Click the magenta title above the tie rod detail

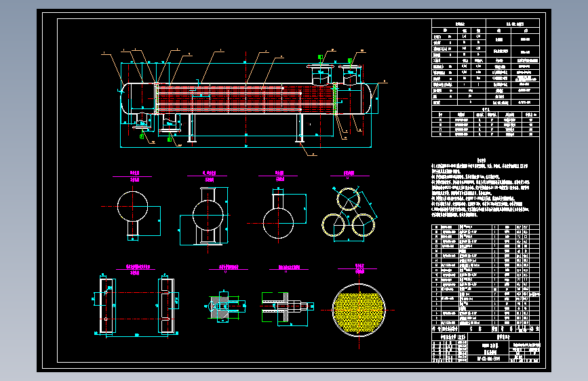[x=289, y=268]
